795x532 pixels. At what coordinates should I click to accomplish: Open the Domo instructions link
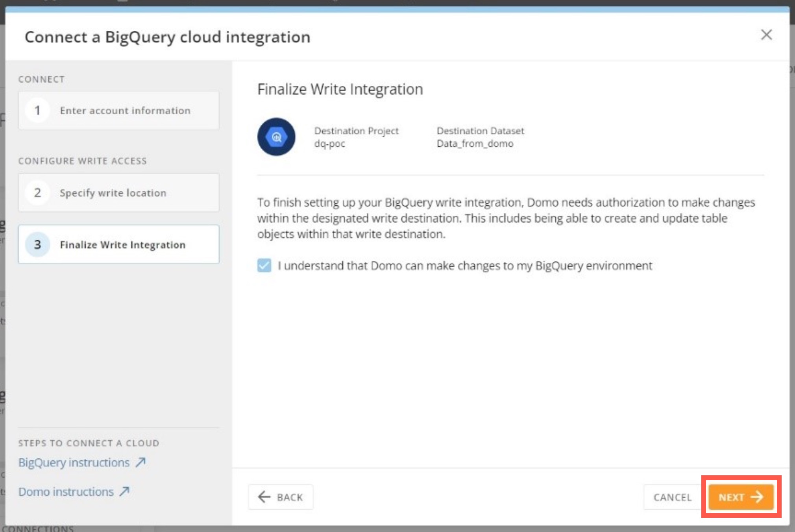click(65, 491)
